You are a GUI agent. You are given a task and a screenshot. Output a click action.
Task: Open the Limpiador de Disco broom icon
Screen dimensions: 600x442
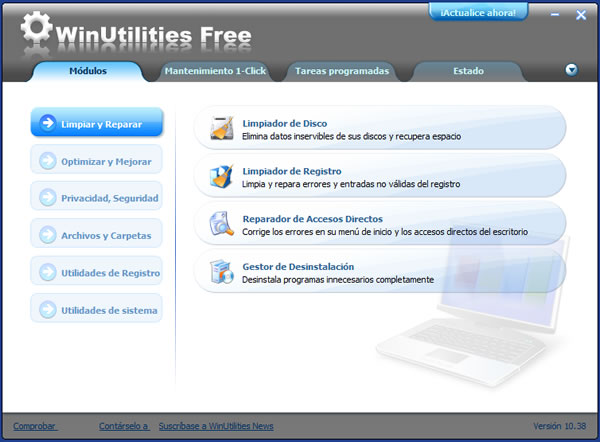click(x=222, y=128)
